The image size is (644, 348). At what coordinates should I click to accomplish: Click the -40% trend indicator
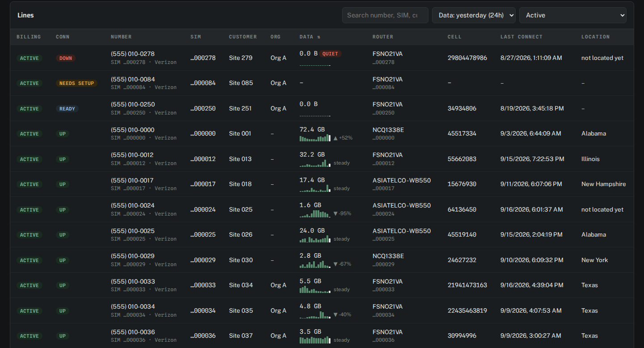pyautogui.click(x=342, y=315)
